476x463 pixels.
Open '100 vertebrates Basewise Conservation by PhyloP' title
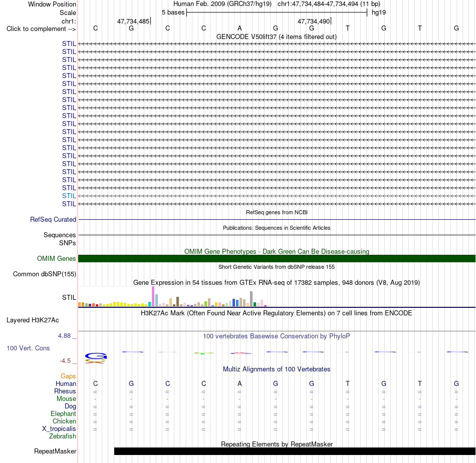277,336
